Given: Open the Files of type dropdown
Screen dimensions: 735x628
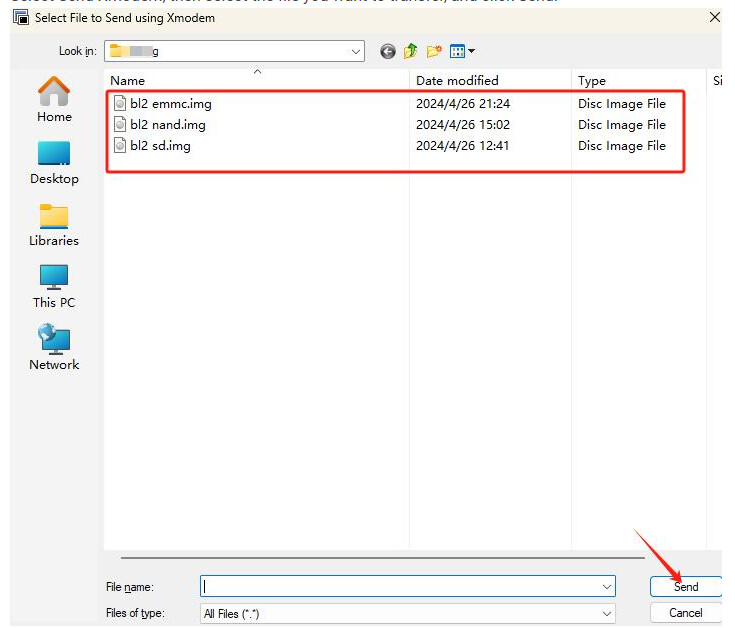Looking at the screenshot, I should pyautogui.click(x=607, y=613).
